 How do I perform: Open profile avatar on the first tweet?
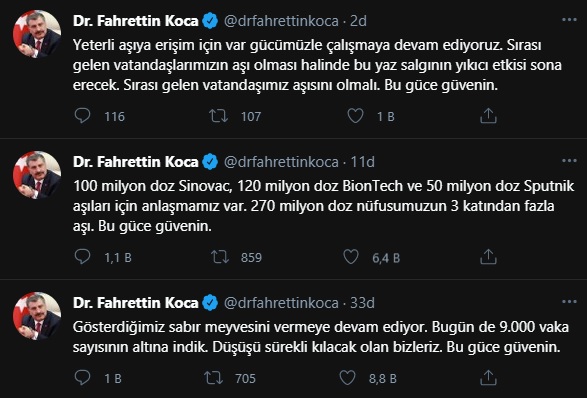[37, 34]
